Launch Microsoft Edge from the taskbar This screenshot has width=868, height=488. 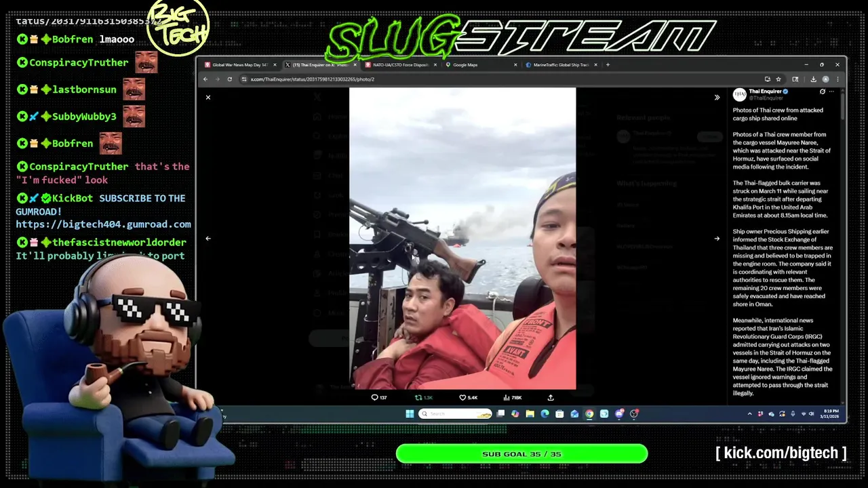click(545, 413)
